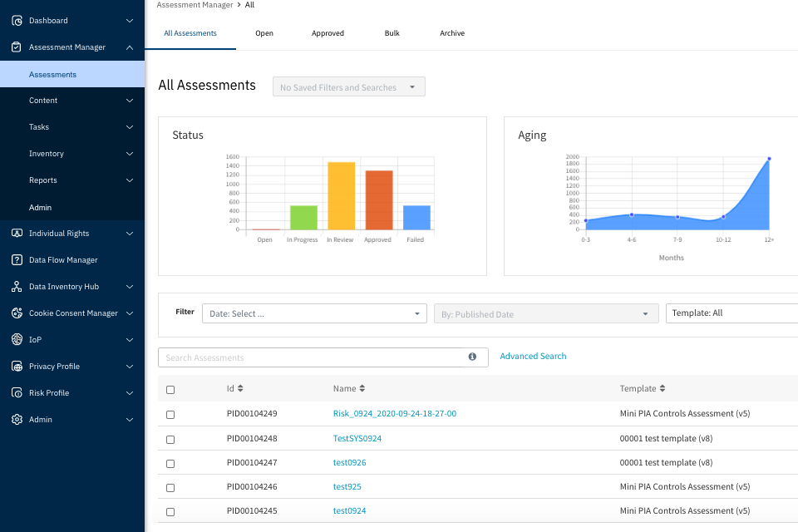The image size is (798, 532).
Task: Click the Risk Profile sidebar icon
Action: 17,393
